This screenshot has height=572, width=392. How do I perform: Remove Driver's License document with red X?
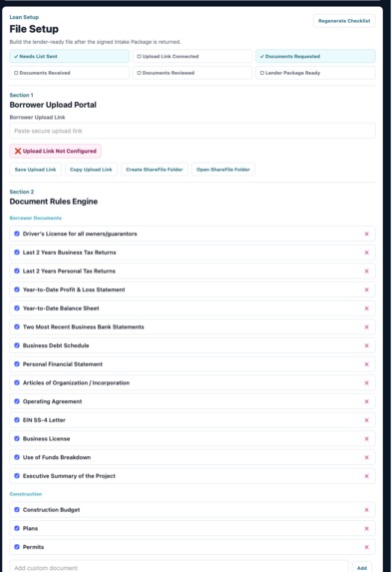[x=366, y=234]
